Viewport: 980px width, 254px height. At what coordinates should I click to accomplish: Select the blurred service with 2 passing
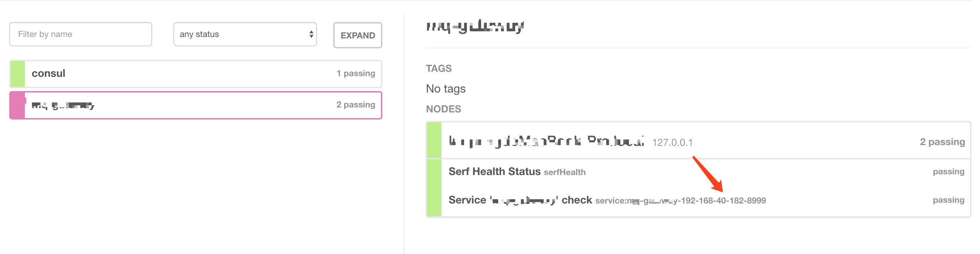195,105
